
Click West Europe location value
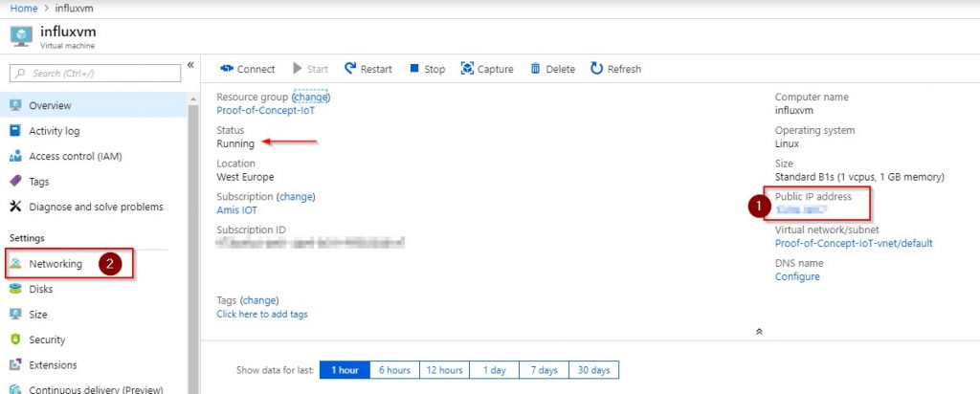[x=245, y=177]
